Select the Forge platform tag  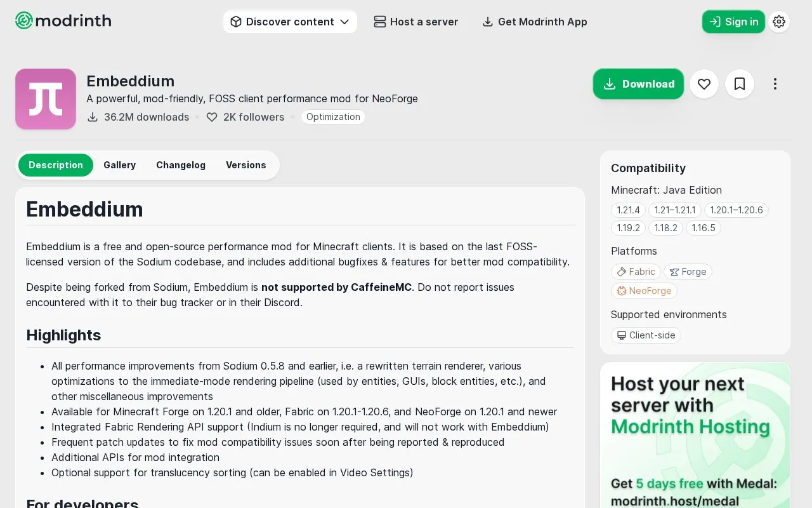coord(688,272)
